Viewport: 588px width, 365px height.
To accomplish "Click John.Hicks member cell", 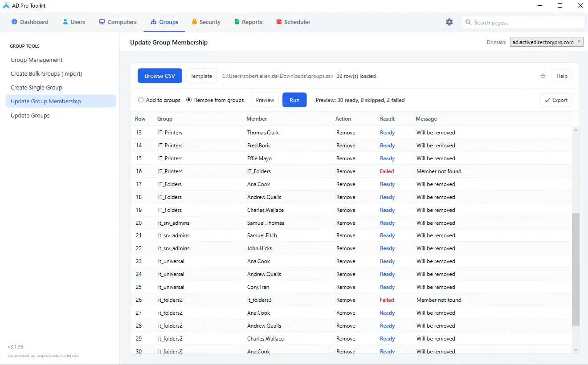I will [x=260, y=248].
